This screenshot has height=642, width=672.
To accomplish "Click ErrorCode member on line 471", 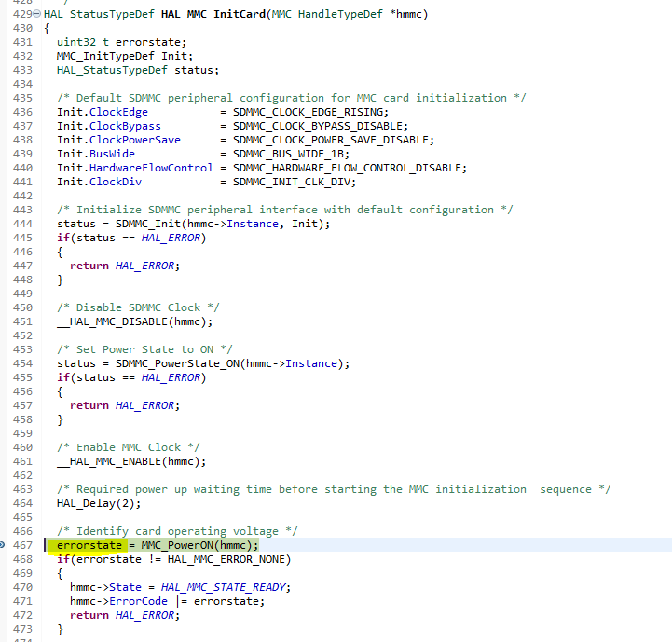I will point(138,601).
